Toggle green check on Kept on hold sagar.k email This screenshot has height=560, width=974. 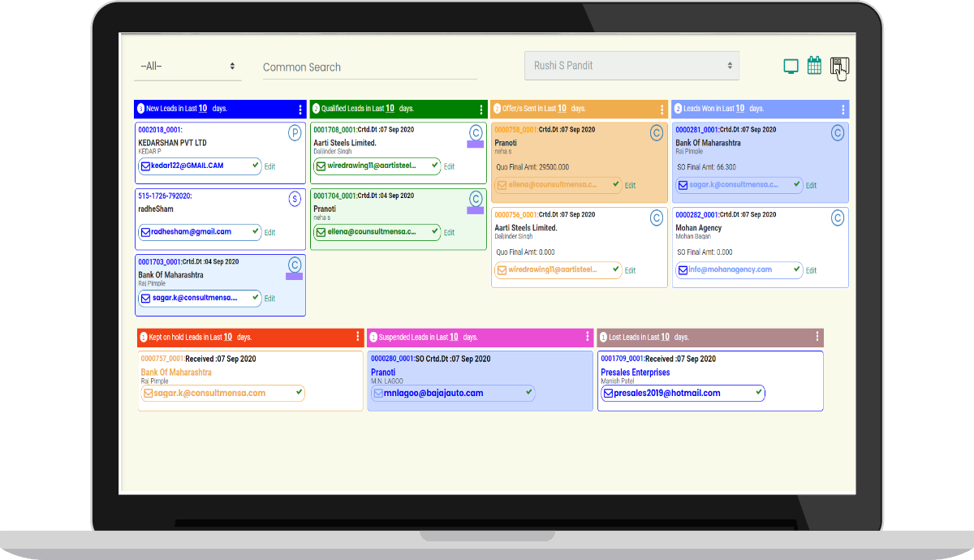300,392
